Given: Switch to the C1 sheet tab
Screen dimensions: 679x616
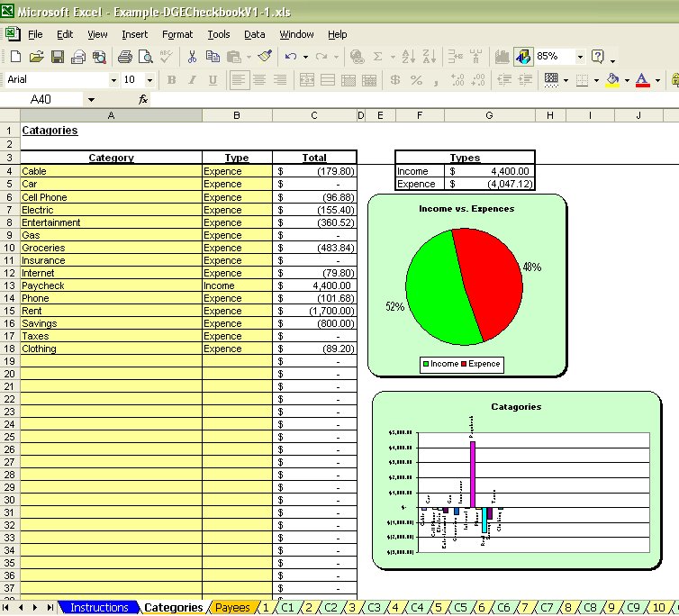Looking at the screenshot, I should click(287, 608).
